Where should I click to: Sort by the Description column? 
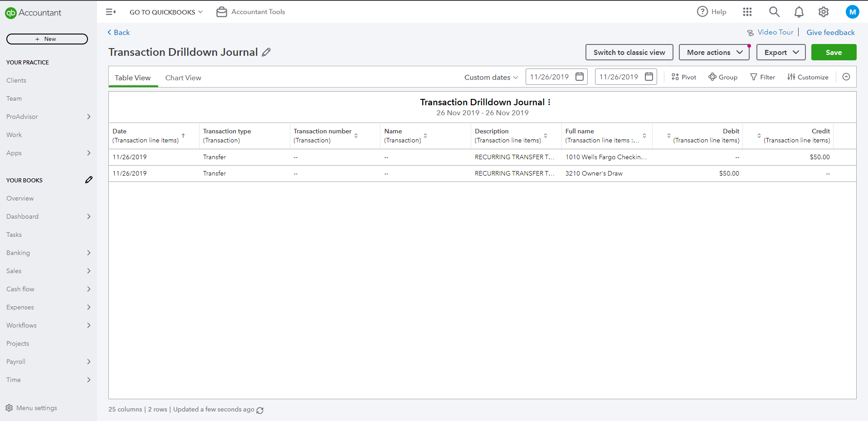point(546,136)
